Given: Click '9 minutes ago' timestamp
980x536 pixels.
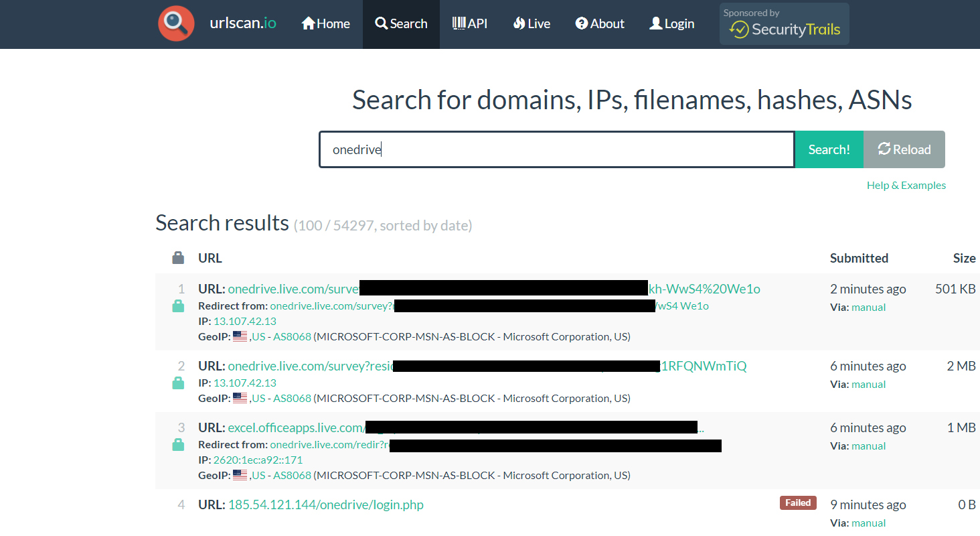Looking at the screenshot, I should [x=868, y=505].
